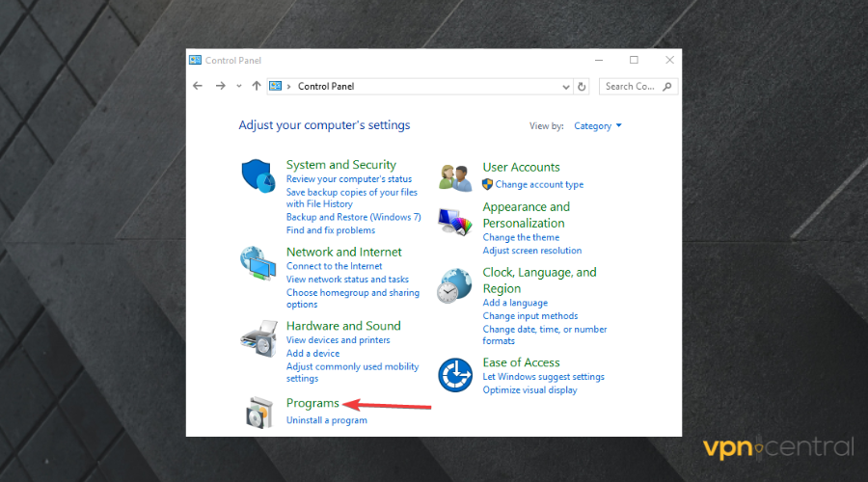Click Add a language
Screen dimensions: 868x482
point(515,303)
